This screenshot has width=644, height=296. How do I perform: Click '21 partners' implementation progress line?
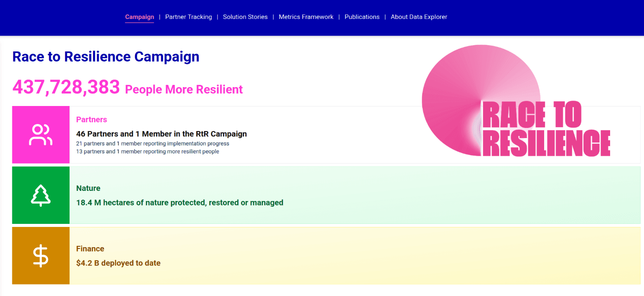[153, 143]
